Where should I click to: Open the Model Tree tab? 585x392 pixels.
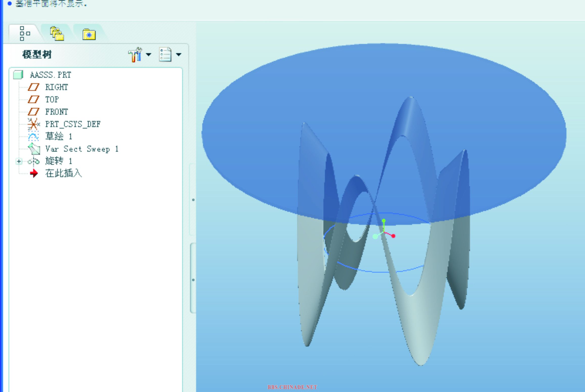click(25, 33)
